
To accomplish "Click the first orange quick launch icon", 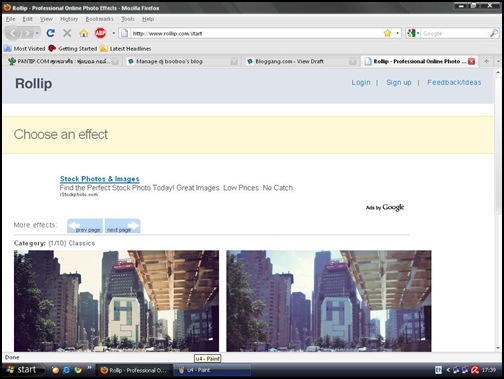I will coord(55,370).
